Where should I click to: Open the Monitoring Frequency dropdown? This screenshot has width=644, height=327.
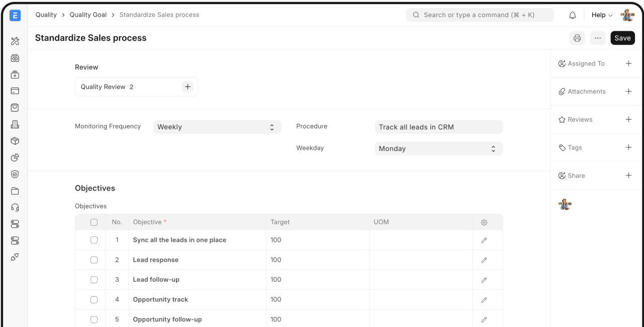[x=217, y=127]
